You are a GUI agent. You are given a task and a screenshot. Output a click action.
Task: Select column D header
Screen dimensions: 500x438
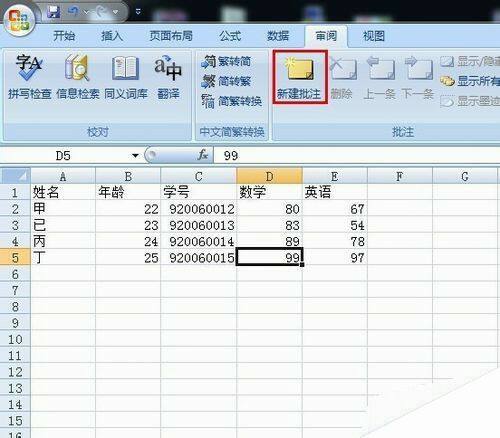tap(269, 176)
